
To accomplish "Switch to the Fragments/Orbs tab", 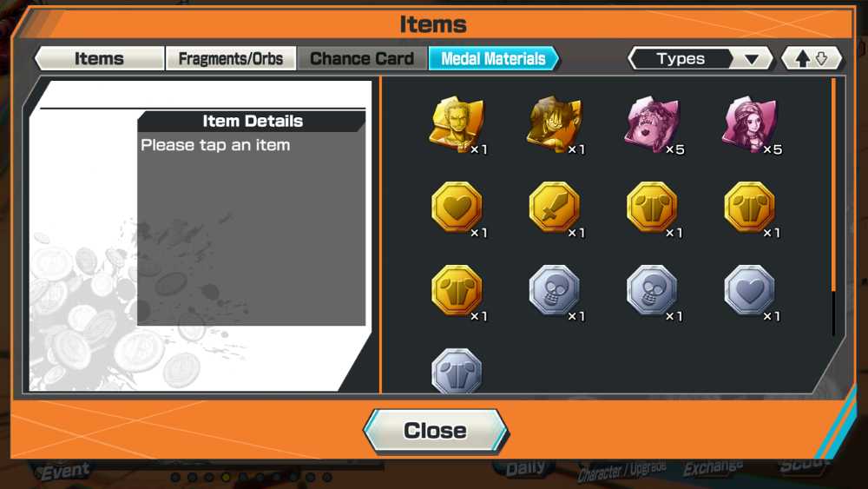I will [231, 59].
